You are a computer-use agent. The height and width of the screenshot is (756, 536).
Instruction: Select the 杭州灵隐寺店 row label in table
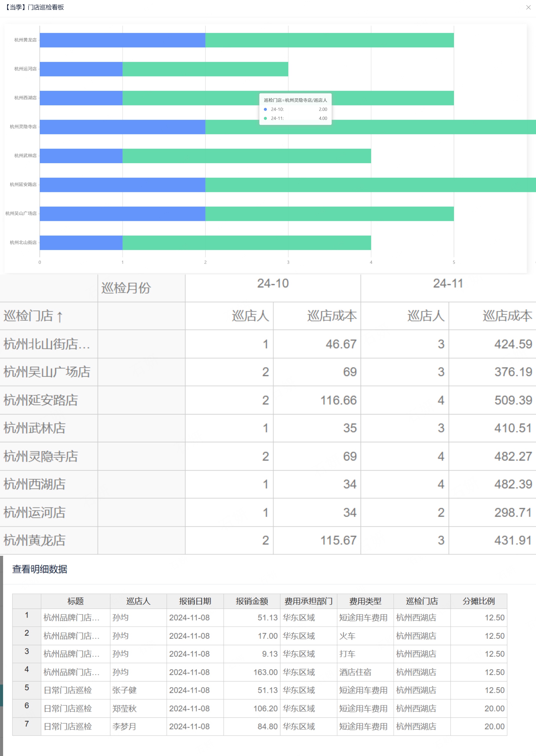[41, 456]
